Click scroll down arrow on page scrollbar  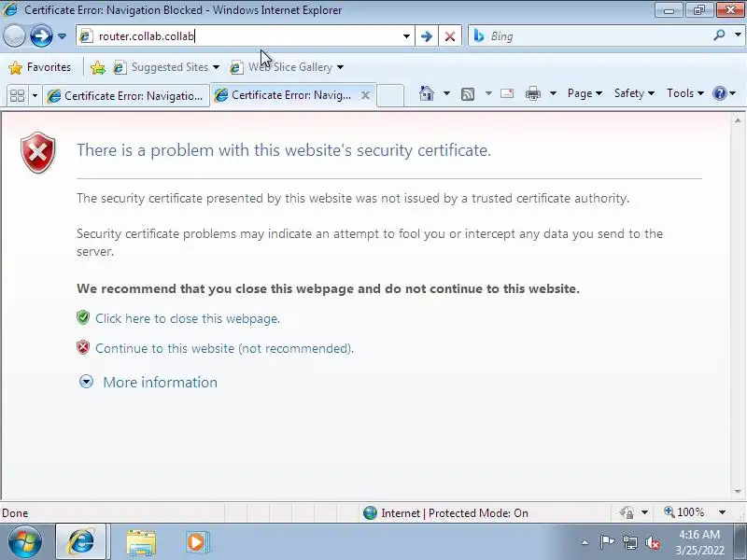point(738,492)
